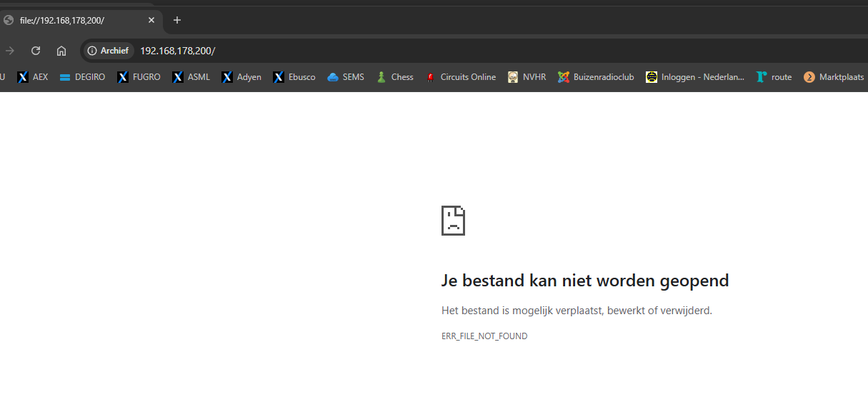Open the Chess bookmark

click(395, 77)
